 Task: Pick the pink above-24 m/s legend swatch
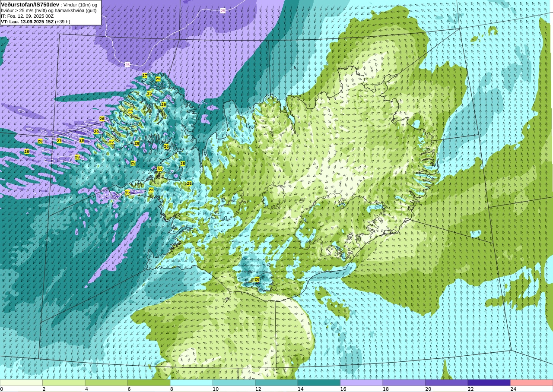[531, 383]
